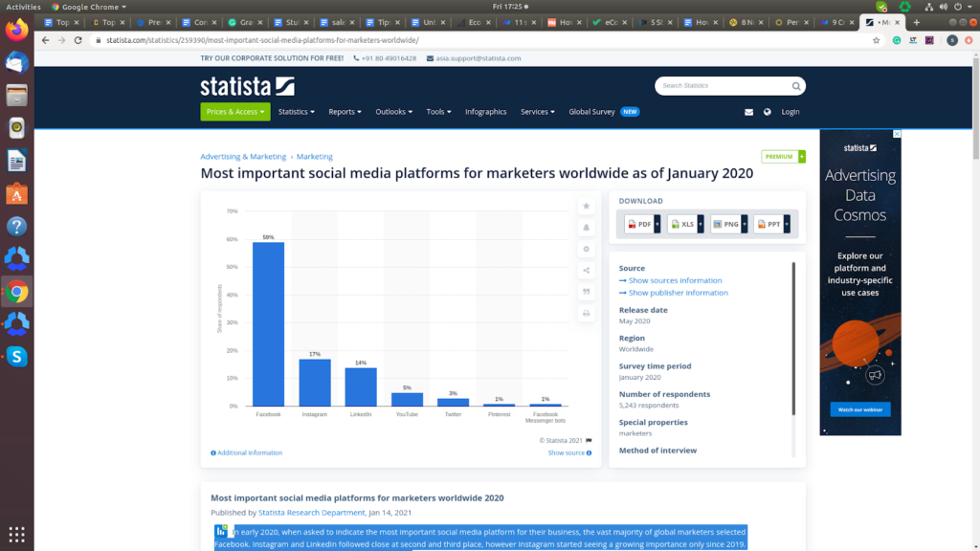This screenshot has width=980, height=551.
Task: Expand the Statistics menu
Action: click(297, 112)
